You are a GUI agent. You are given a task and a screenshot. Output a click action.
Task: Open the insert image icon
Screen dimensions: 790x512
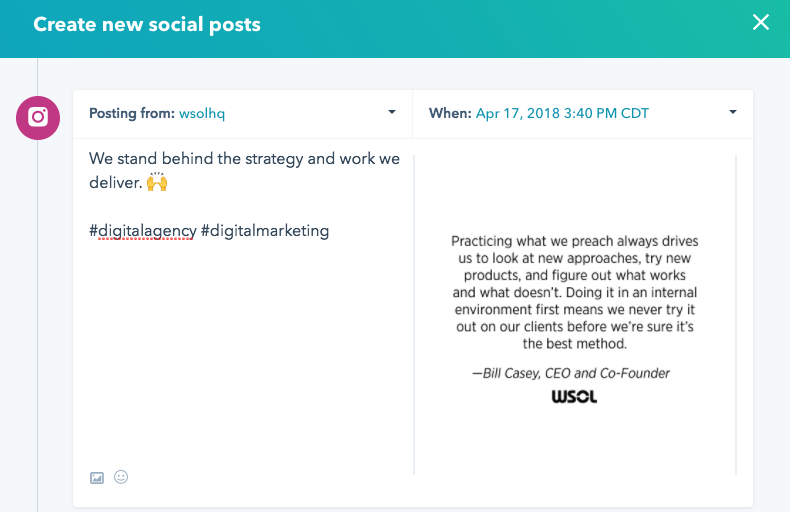coord(97,478)
